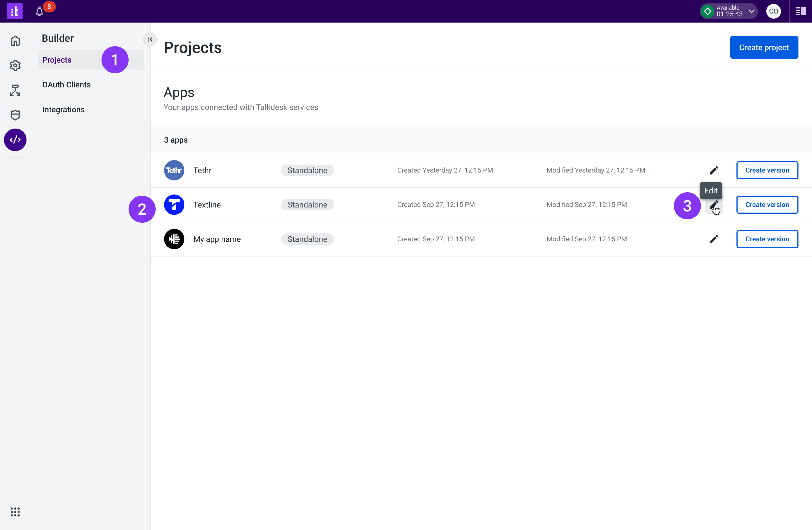Open the CO user avatar menu

click(x=773, y=11)
